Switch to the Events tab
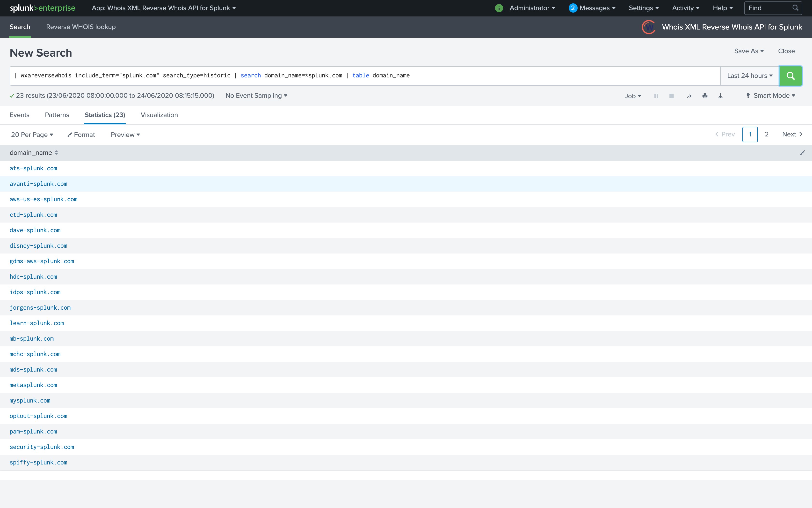Viewport: 812px width, 508px height. tap(20, 115)
